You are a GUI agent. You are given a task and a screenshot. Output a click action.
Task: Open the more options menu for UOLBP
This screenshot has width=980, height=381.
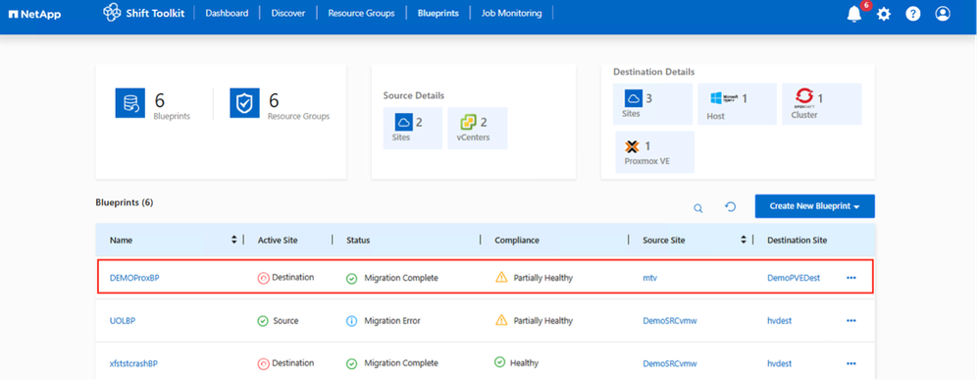coord(851,320)
